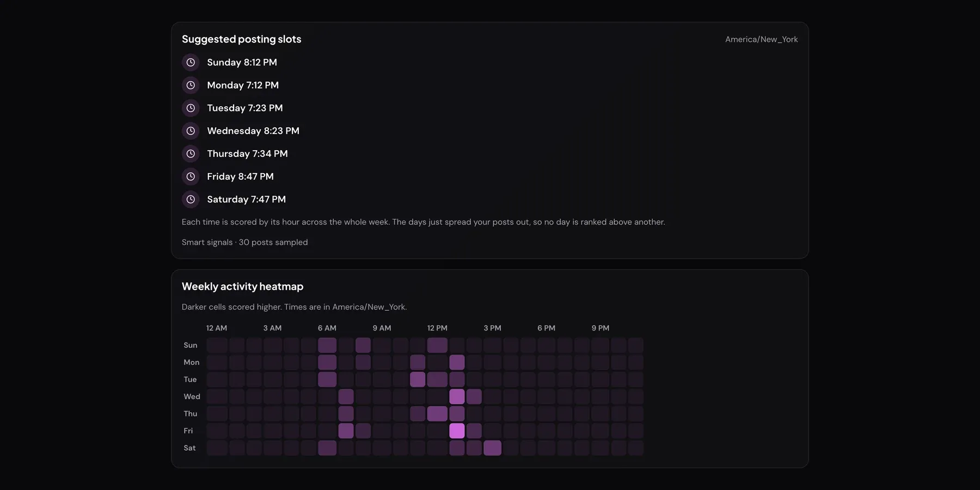Click the Sunday 6 AM heatmap cell

click(327, 345)
